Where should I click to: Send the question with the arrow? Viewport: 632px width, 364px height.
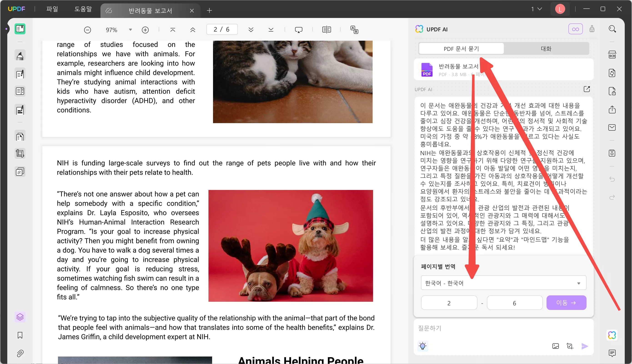[584, 346]
